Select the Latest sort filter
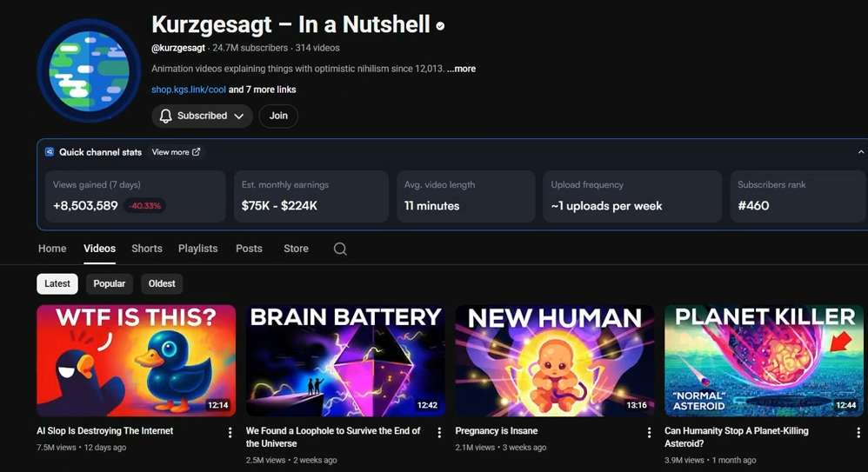The height and width of the screenshot is (472, 868). pos(57,283)
